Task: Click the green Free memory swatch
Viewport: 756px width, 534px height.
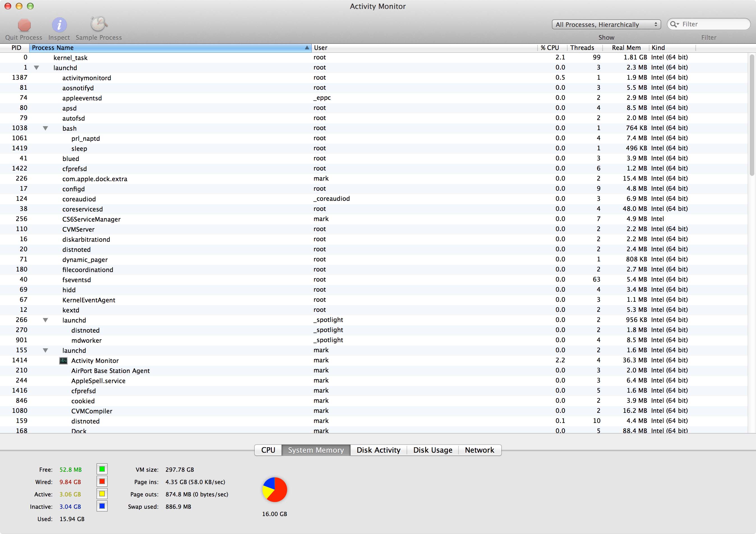Action: coord(102,469)
